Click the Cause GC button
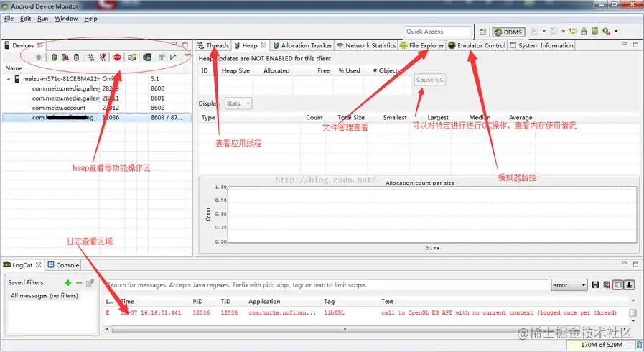This screenshot has height=352, width=644. (429, 80)
